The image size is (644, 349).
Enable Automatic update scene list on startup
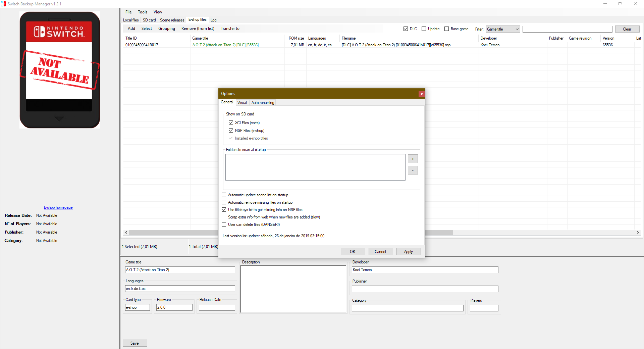[224, 195]
